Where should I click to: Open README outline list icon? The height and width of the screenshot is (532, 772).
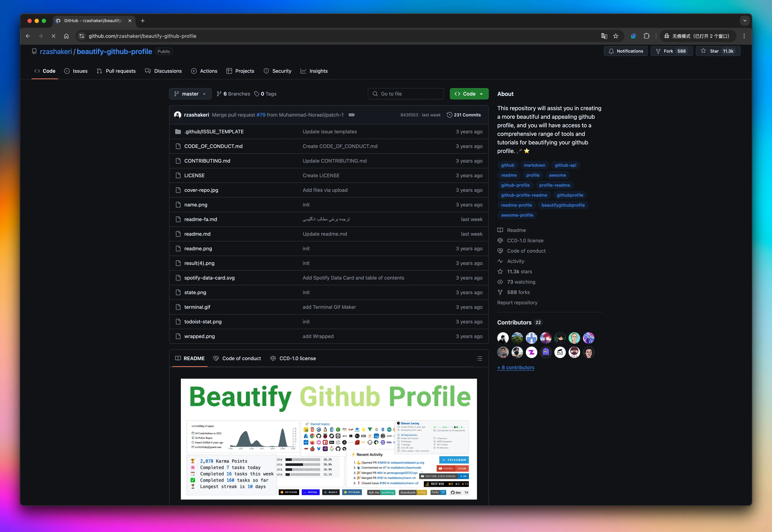tap(479, 358)
